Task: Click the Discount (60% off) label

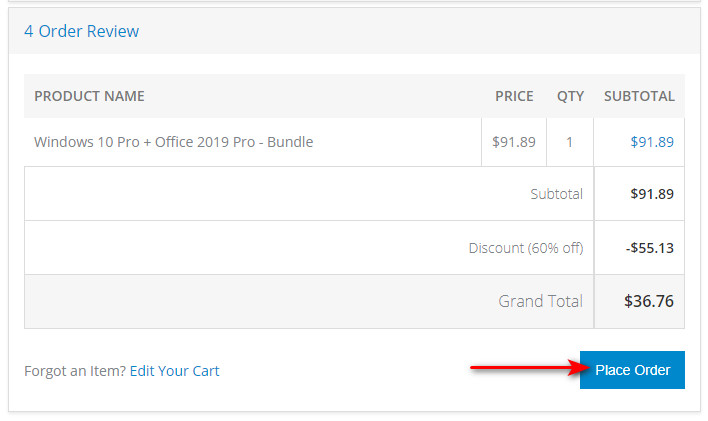Action: pyautogui.click(x=525, y=248)
